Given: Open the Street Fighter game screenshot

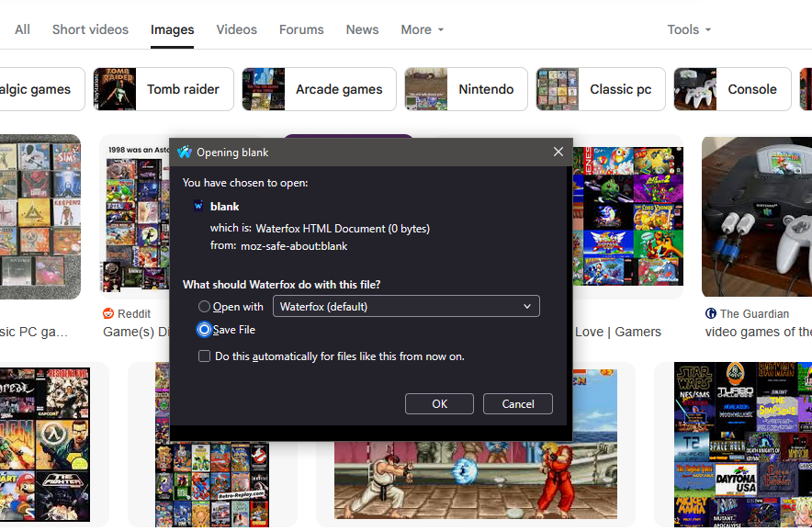Looking at the screenshot, I should pyautogui.click(x=476, y=480).
